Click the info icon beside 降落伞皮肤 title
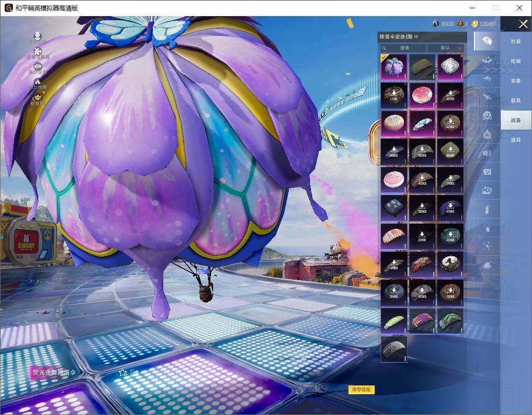The image size is (532, 415). (x=416, y=37)
